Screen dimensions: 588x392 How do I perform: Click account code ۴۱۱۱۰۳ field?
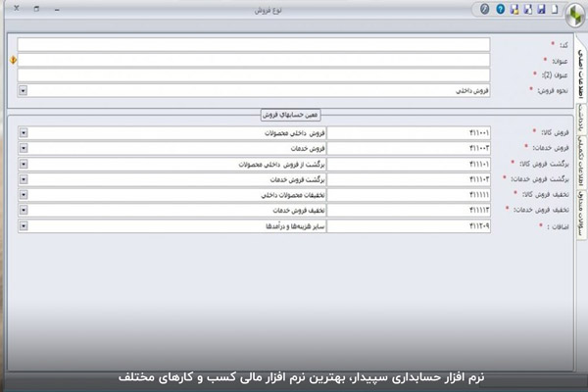(x=409, y=179)
